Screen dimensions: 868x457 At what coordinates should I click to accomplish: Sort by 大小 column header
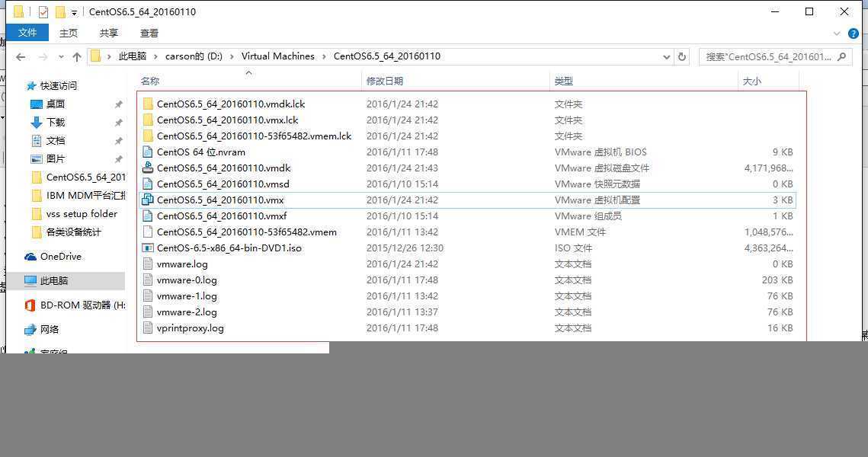[x=751, y=81]
